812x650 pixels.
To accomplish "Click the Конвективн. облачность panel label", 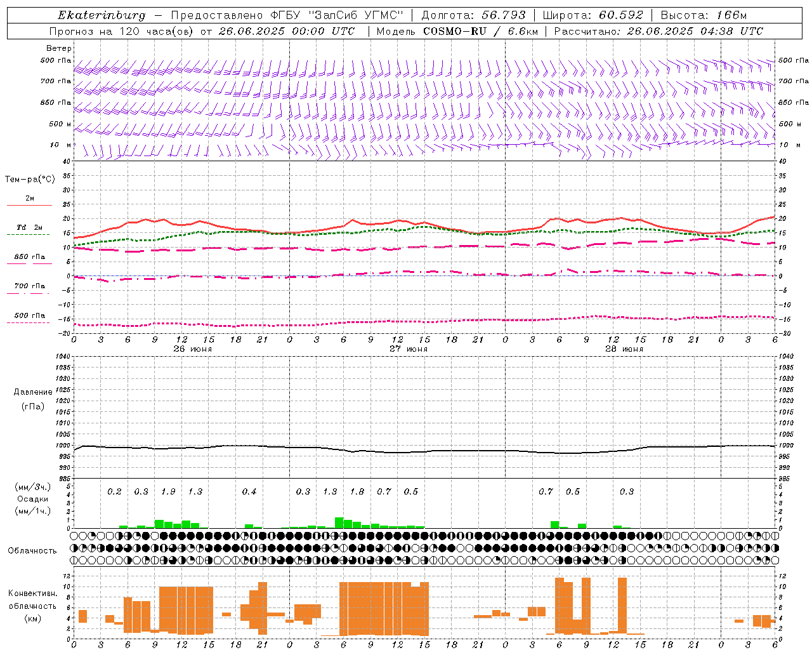I will (x=32, y=600).
